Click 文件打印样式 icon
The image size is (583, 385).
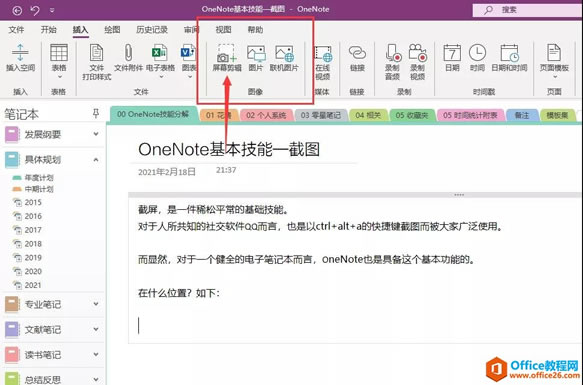[x=97, y=62]
